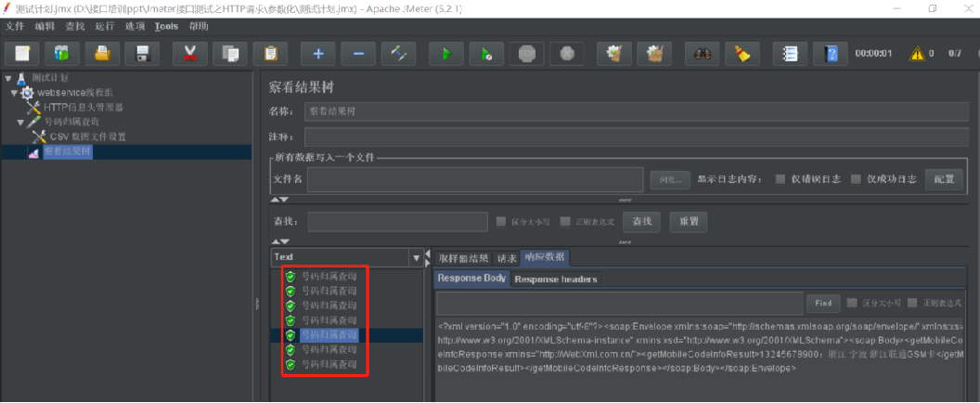Open the 运行 menu
The height and width of the screenshot is (403, 980).
(x=105, y=26)
